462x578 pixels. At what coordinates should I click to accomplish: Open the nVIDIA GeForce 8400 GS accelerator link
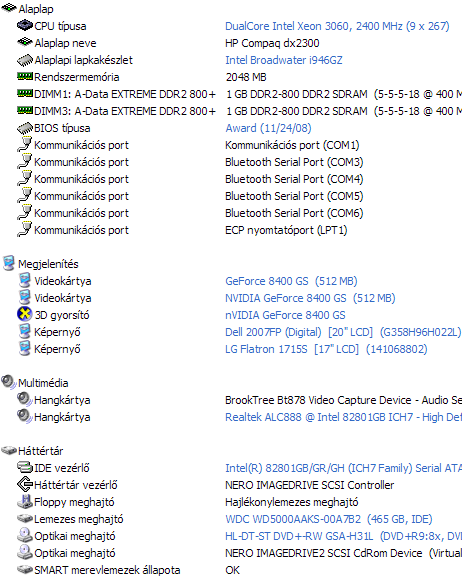pos(285,315)
